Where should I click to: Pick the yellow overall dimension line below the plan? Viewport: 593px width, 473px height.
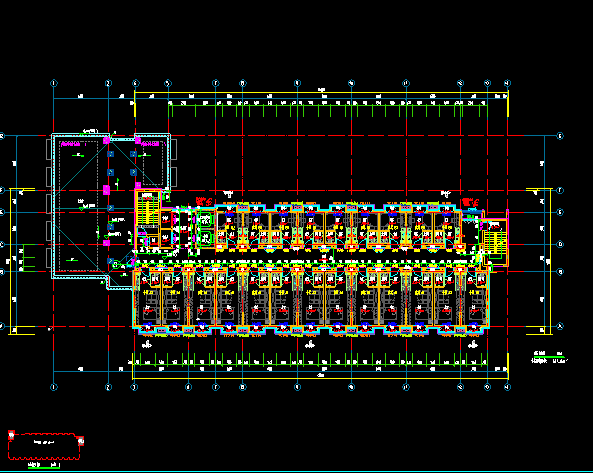coord(320,378)
